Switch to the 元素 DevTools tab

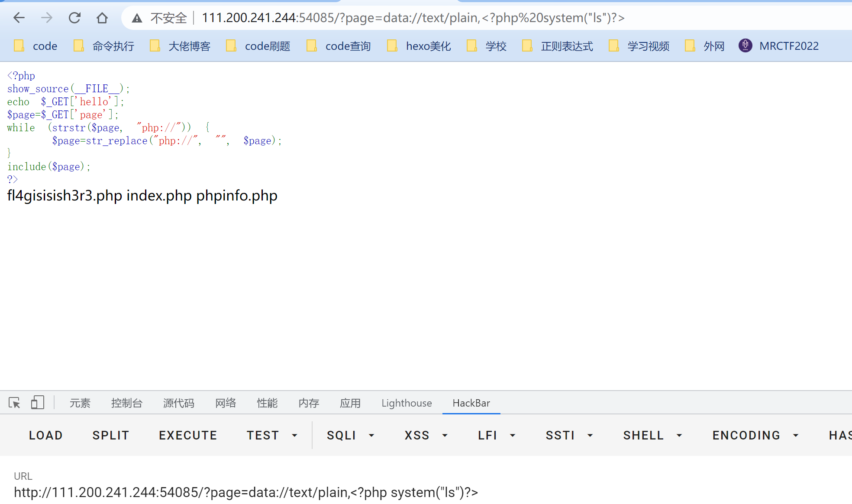[x=80, y=403]
